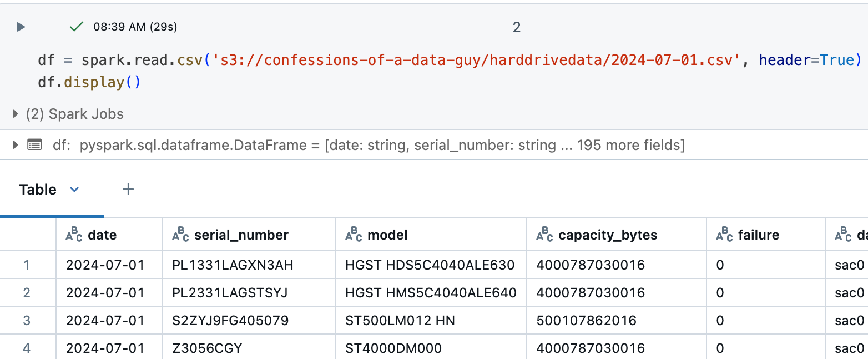Run the notebook cell with play icon

(x=21, y=27)
